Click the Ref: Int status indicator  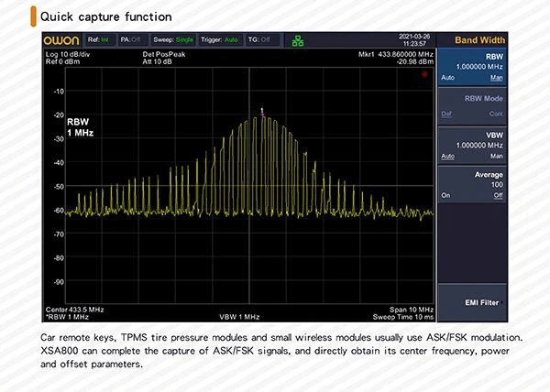(x=99, y=40)
